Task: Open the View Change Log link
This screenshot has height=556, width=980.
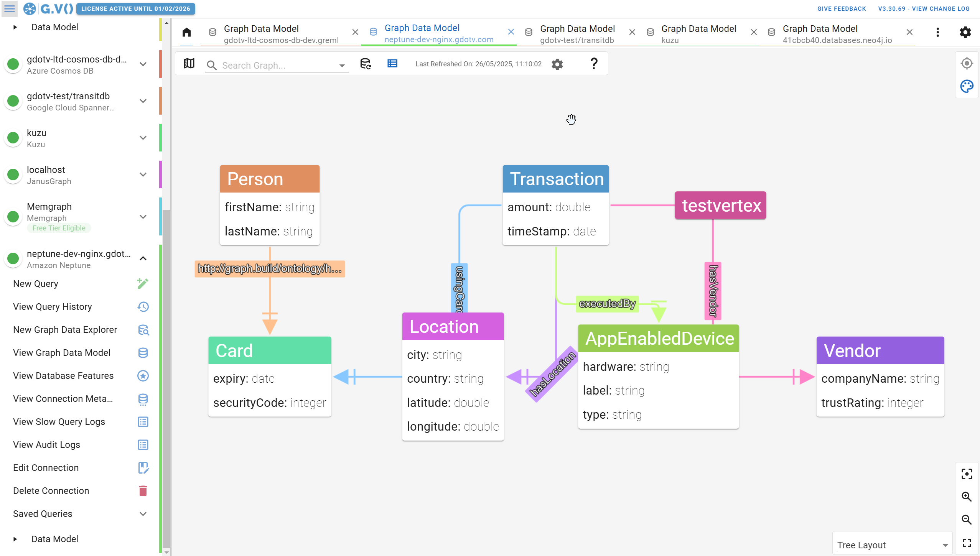Action: [x=924, y=9]
